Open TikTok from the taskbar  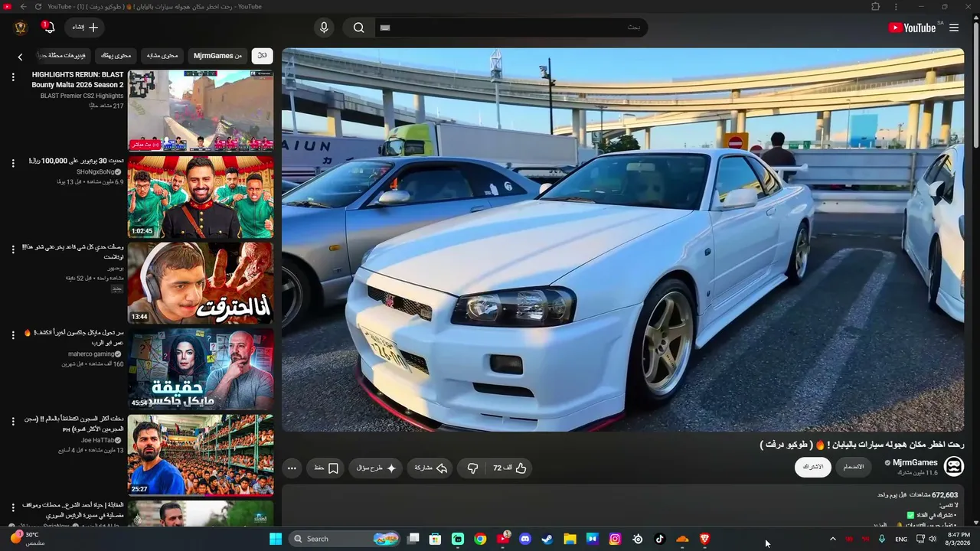click(x=660, y=539)
